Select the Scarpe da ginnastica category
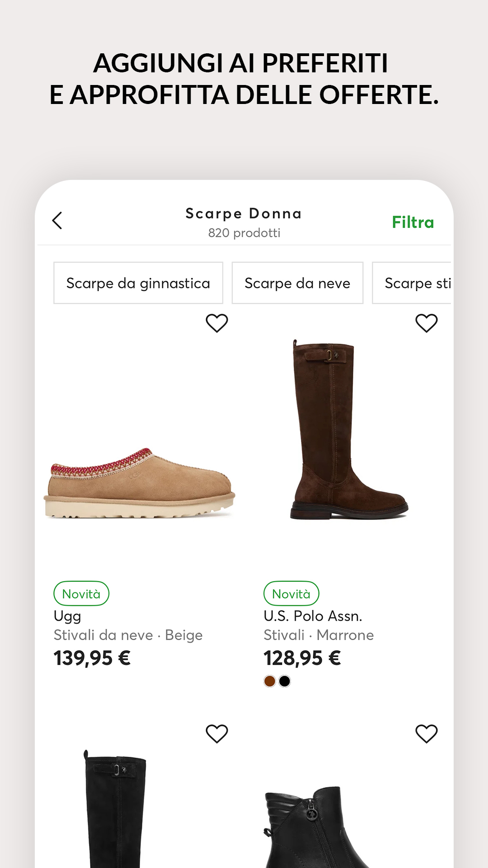The image size is (488, 868). coord(138,283)
